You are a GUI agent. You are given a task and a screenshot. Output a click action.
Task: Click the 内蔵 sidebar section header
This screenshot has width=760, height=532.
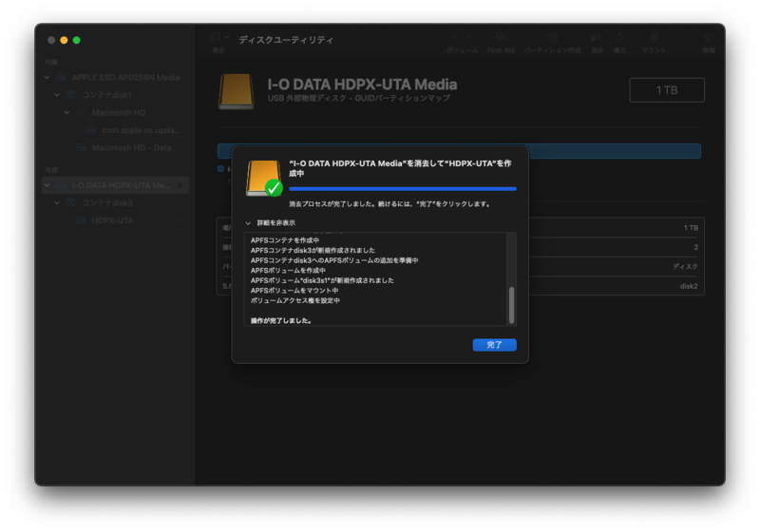pos(51,62)
